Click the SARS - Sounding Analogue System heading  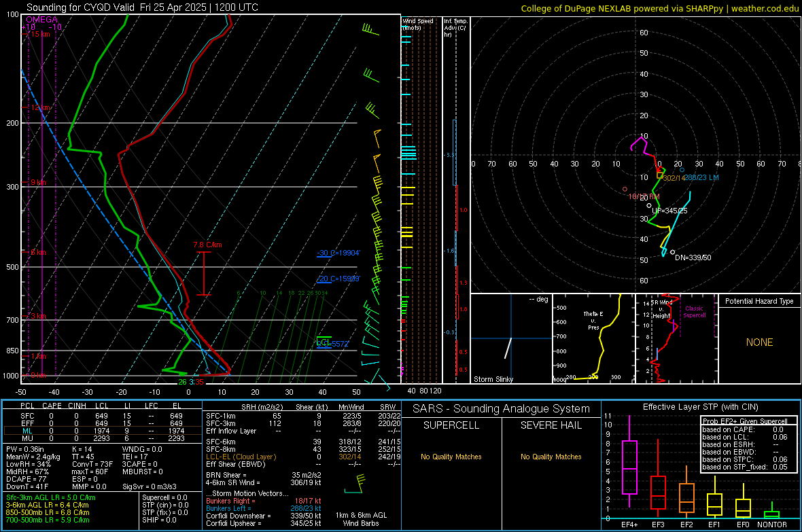pyautogui.click(x=502, y=409)
